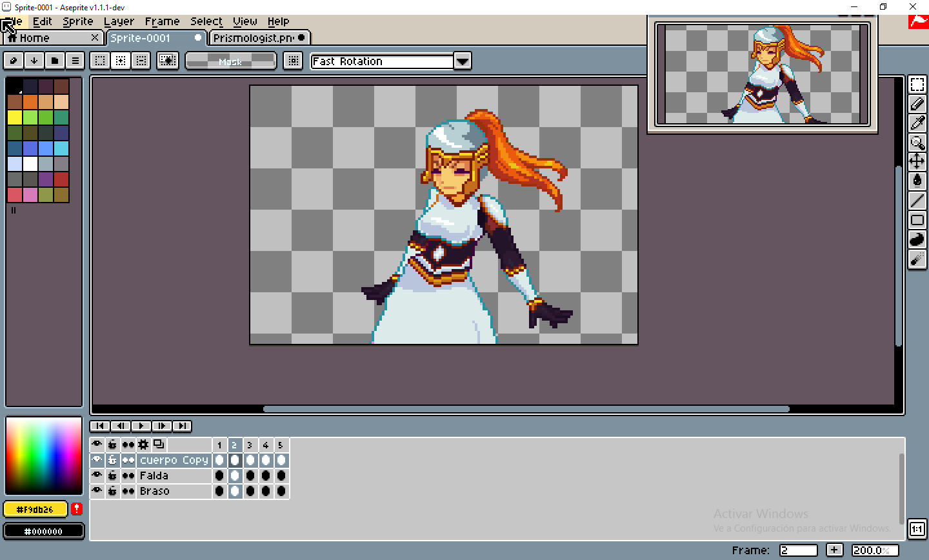Lock the Braso layer
Screen dimensions: 929x560
click(112, 491)
